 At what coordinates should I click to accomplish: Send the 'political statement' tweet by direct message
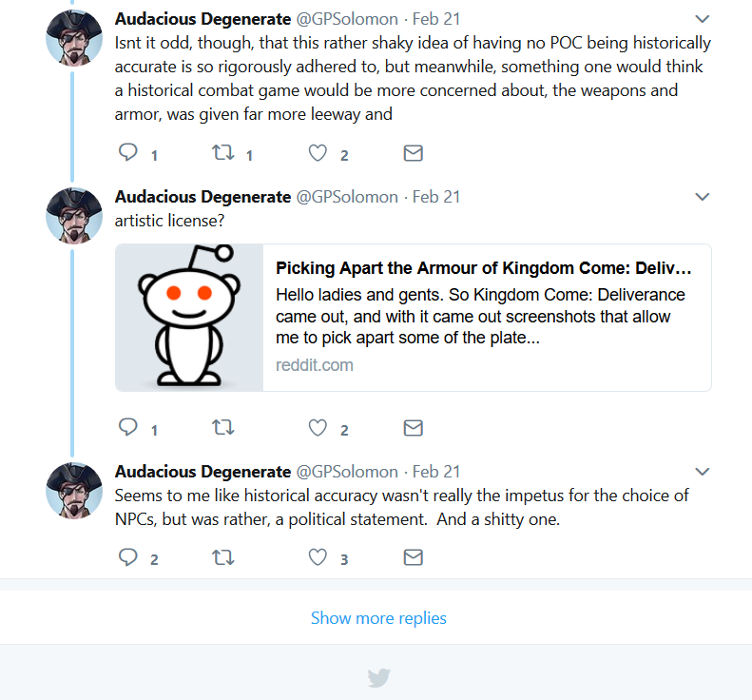[x=413, y=557]
